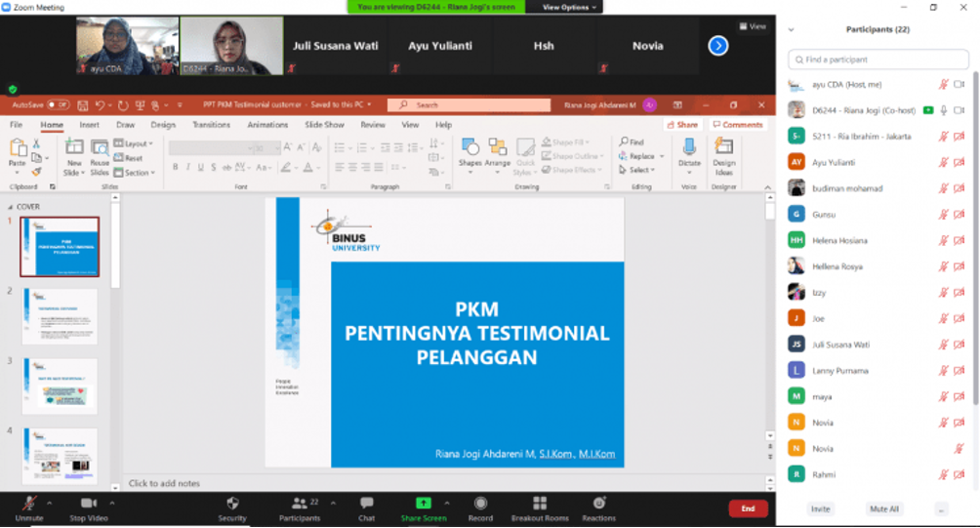Image resolution: width=980 pixels, height=528 pixels.
Task: Switch to the Transitions ribbon tab
Action: tap(211, 125)
